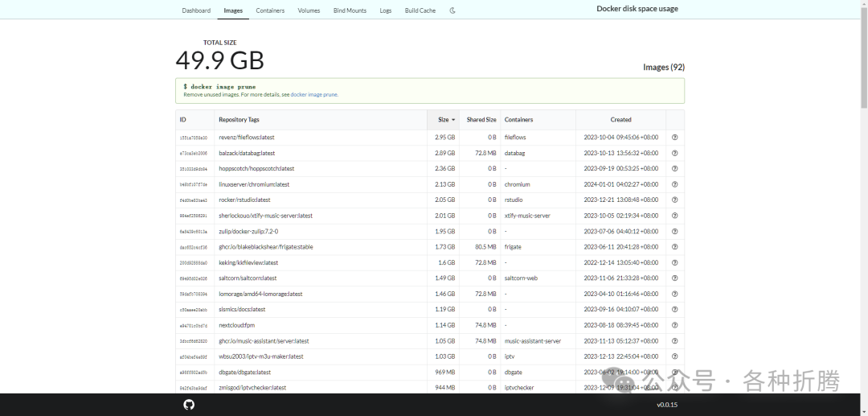Click help icon for saltcorn row

[x=675, y=278]
